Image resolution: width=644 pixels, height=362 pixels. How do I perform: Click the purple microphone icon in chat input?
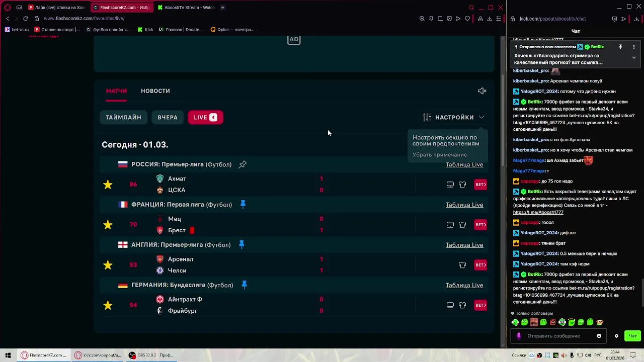[x=519, y=336]
